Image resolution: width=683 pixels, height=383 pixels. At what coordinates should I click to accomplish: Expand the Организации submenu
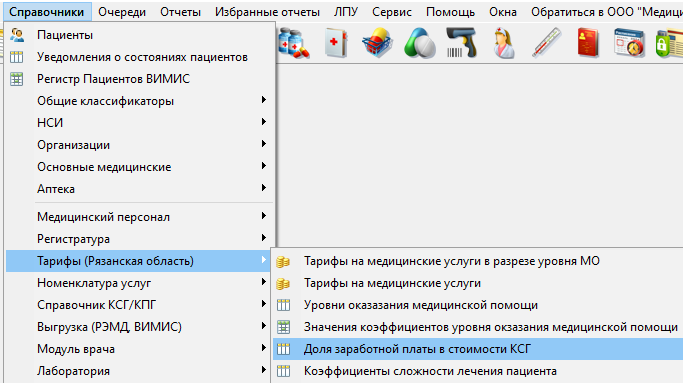tap(139, 145)
